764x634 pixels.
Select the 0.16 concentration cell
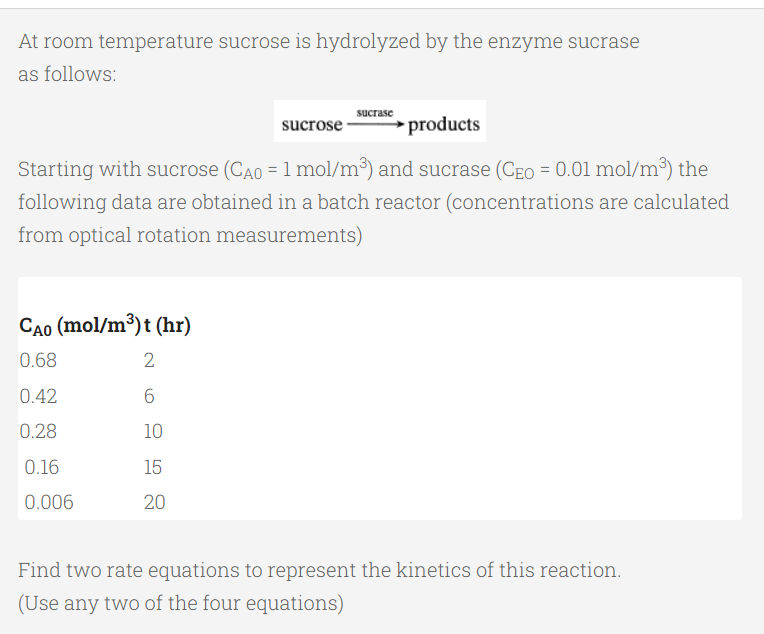[x=42, y=467]
